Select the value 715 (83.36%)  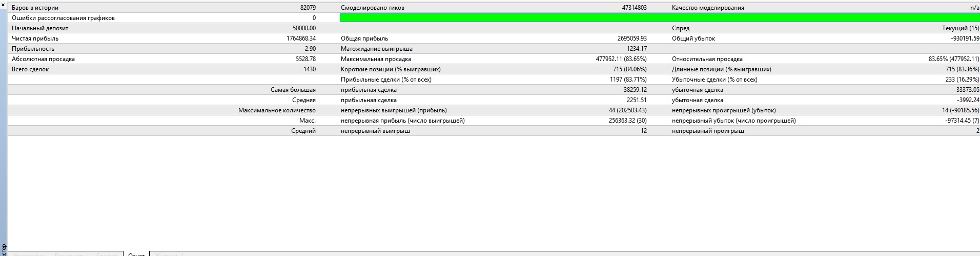(x=963, y=69)
